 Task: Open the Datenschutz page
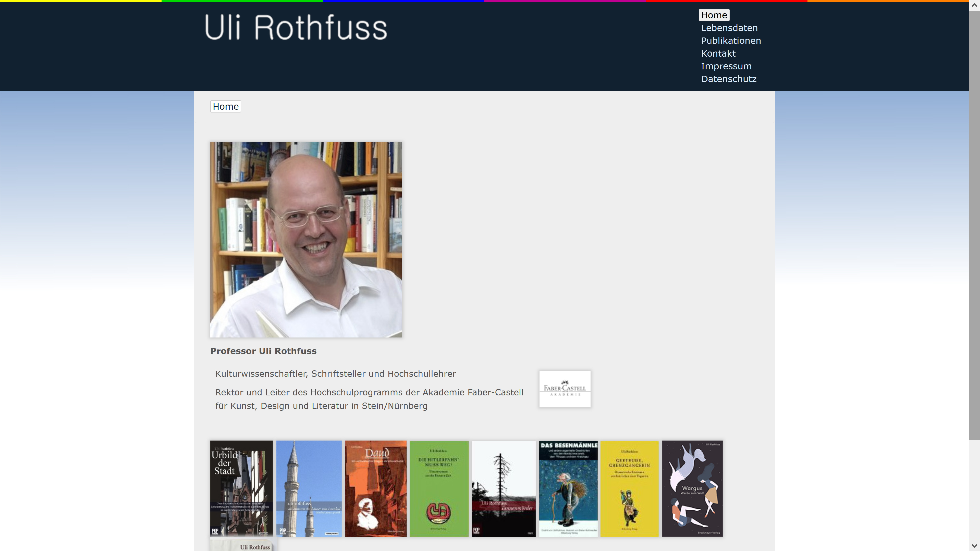(729, 79)
